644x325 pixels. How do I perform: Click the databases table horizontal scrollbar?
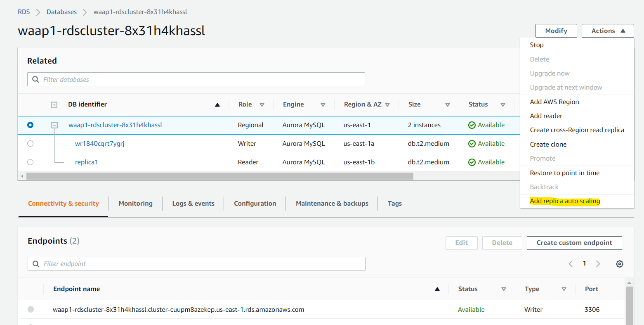pos(220,176)
